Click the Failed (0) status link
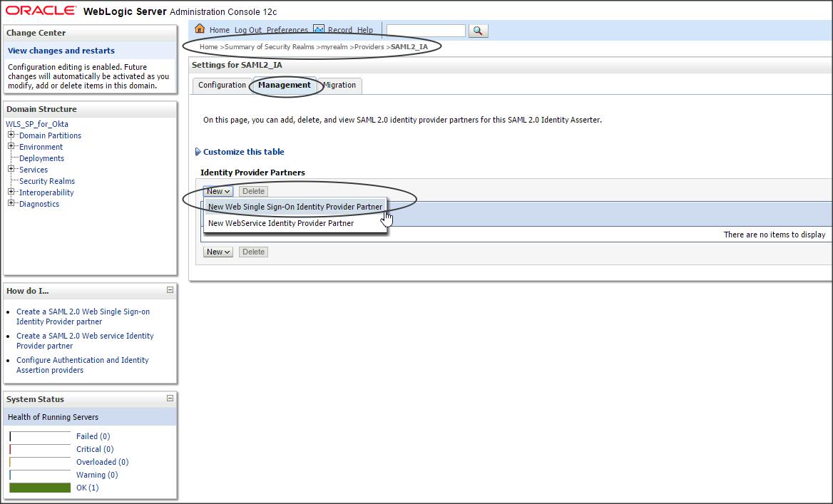The width and height of the screenshot is (833, 504). pyautogui.click(x=93, y=436)
